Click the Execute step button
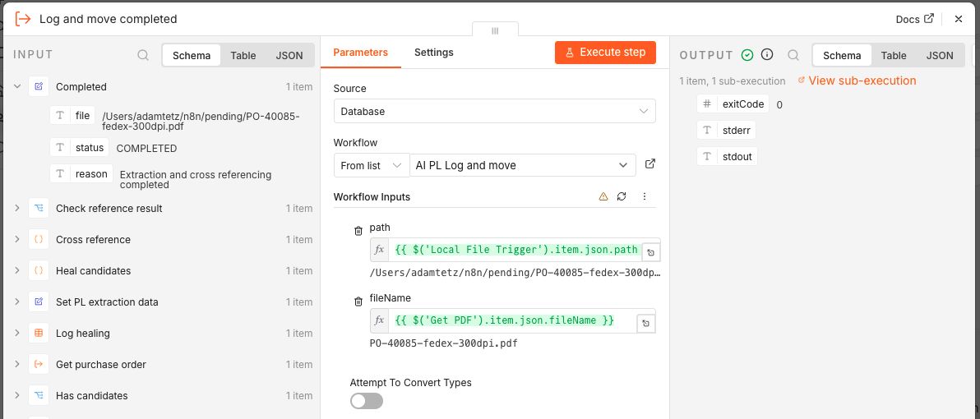The width and height of the screenshot is (980, 419). pos(605,53)
